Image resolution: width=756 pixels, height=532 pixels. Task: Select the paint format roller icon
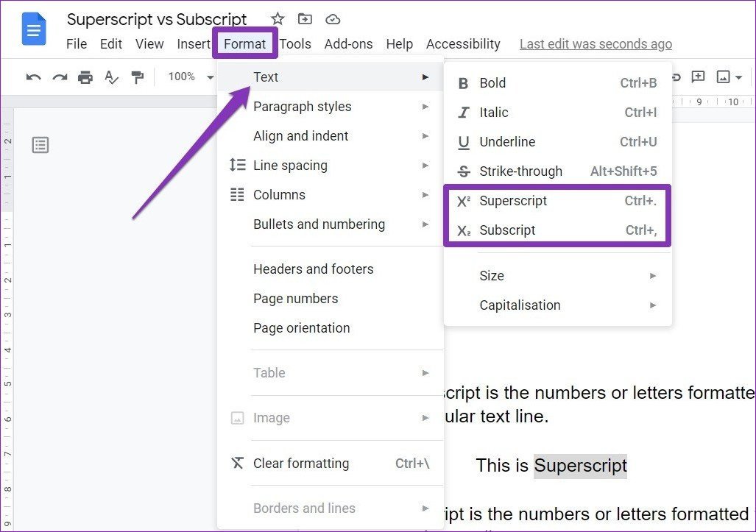(x=138, y=77)
